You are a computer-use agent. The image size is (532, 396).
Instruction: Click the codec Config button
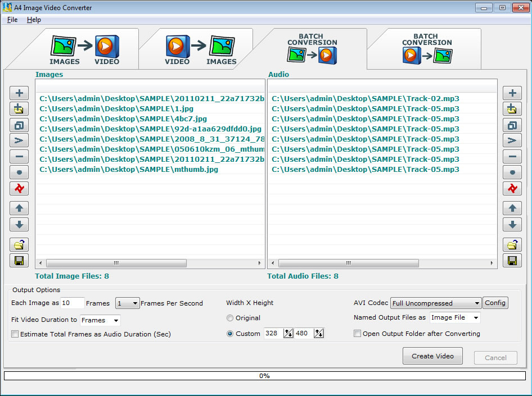495,303
